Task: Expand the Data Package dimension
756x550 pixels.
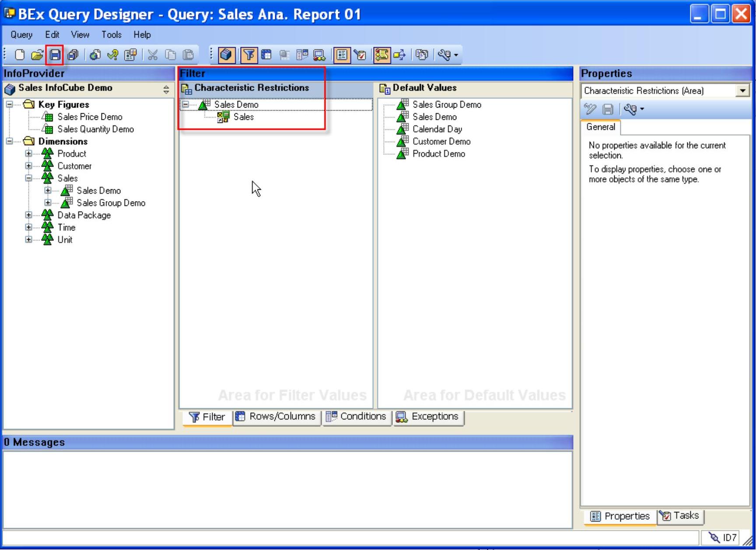Action: tap(28, 215)
